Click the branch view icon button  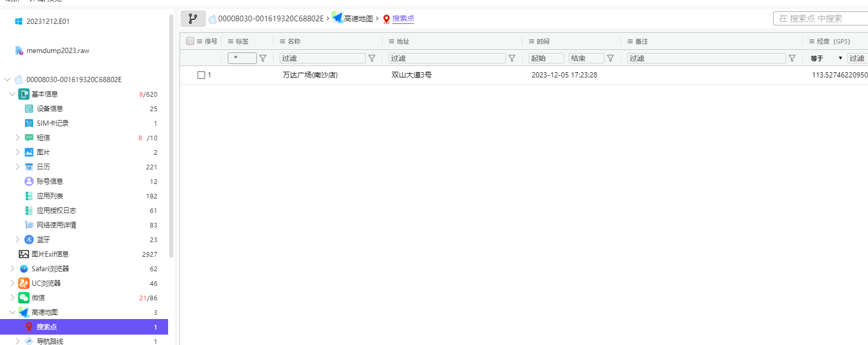193,19
